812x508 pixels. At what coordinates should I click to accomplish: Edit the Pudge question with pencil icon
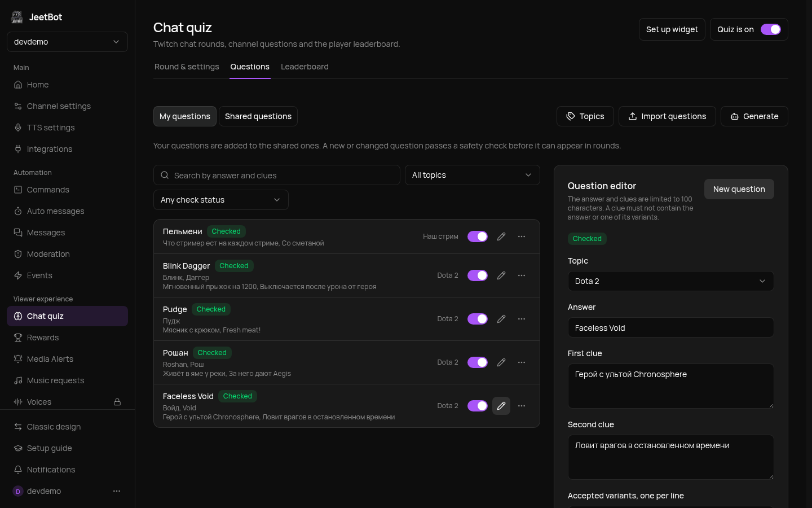tap(501, 319)
